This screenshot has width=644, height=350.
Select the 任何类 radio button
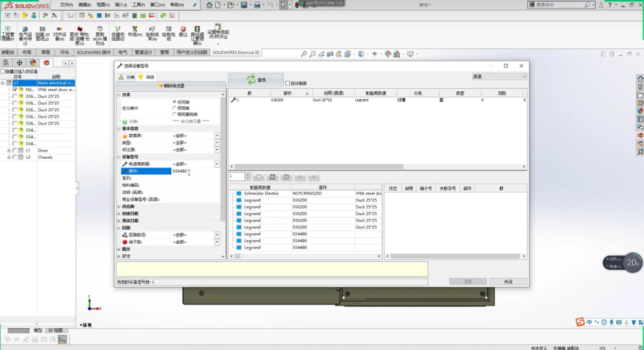tap(174, 101)
